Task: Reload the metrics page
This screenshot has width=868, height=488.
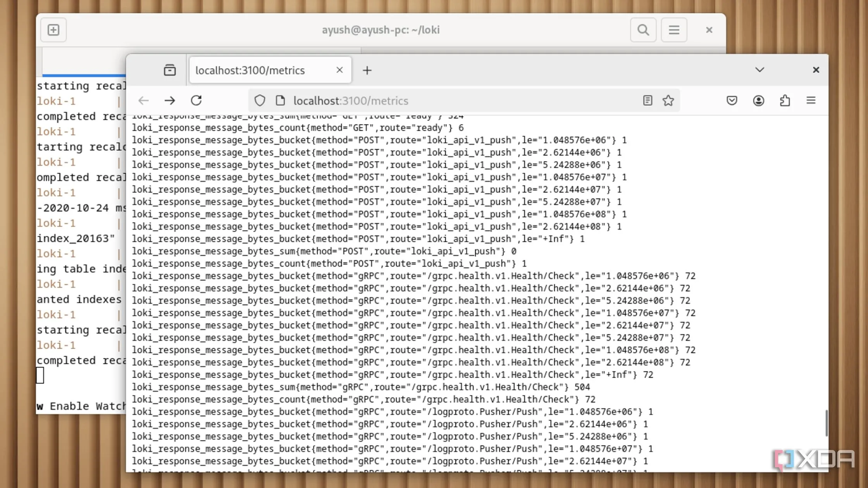Action: click(x=196, y=101)
